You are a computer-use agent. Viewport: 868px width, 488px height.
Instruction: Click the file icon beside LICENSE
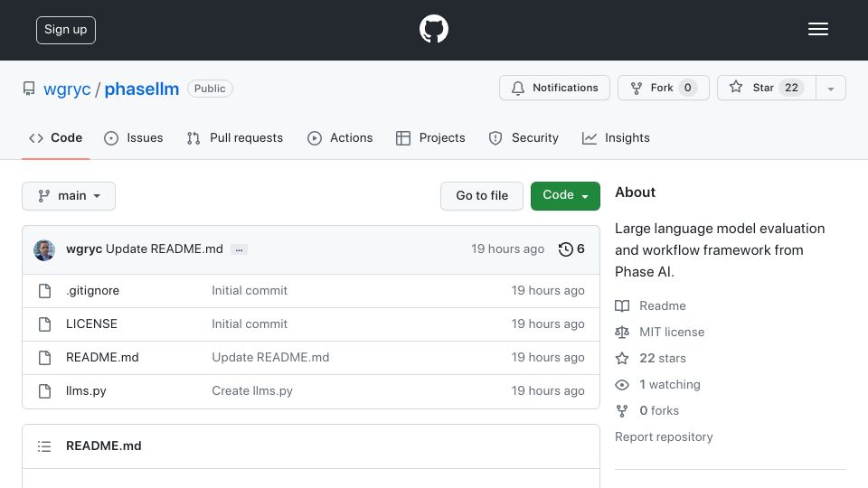[45, 324]
